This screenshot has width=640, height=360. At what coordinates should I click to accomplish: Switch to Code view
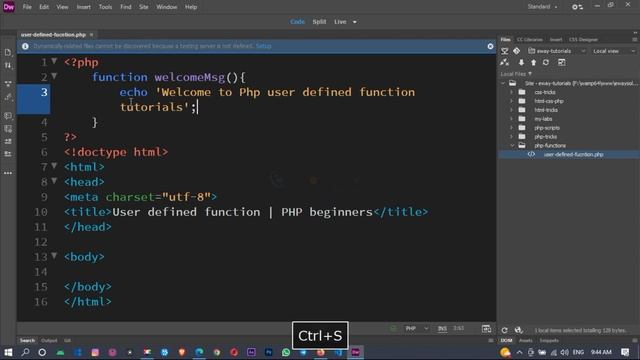297,22
